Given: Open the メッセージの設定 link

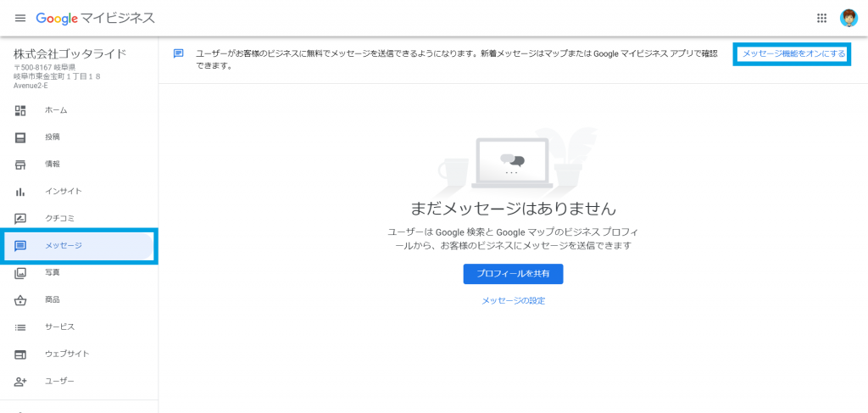Looking at the screenshot, I should point(513,301).
